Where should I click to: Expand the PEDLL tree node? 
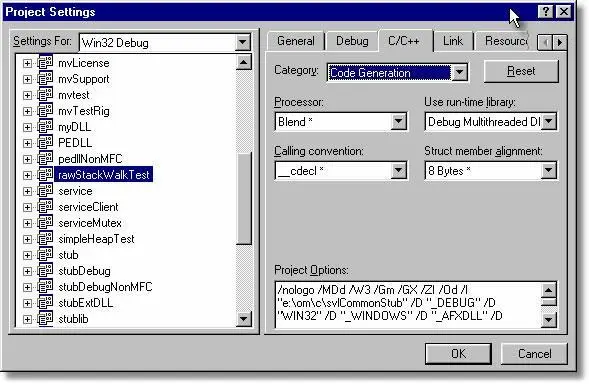tap(27, 143)
